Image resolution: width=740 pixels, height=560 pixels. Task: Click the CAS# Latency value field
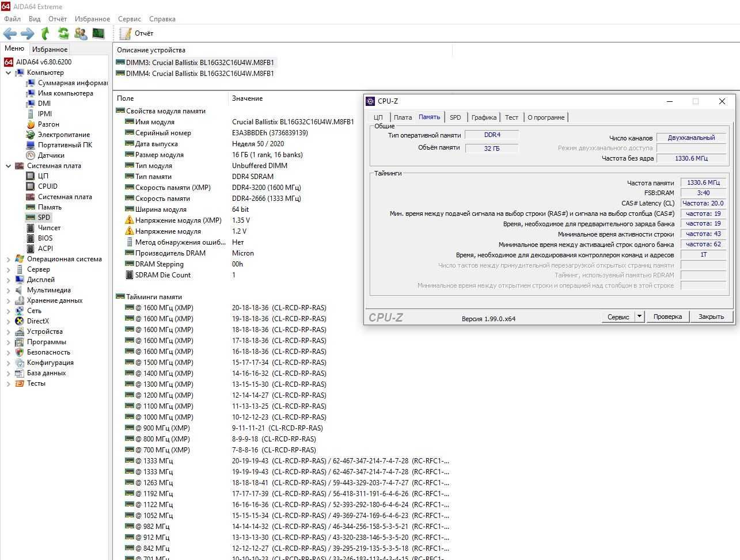coord(703,203)
